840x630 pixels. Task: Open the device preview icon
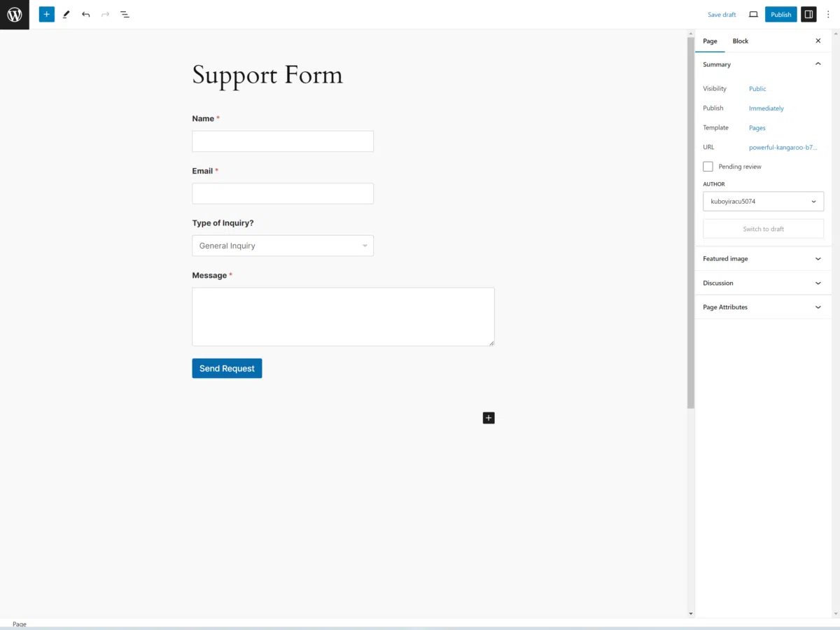[x=753, y=14]
